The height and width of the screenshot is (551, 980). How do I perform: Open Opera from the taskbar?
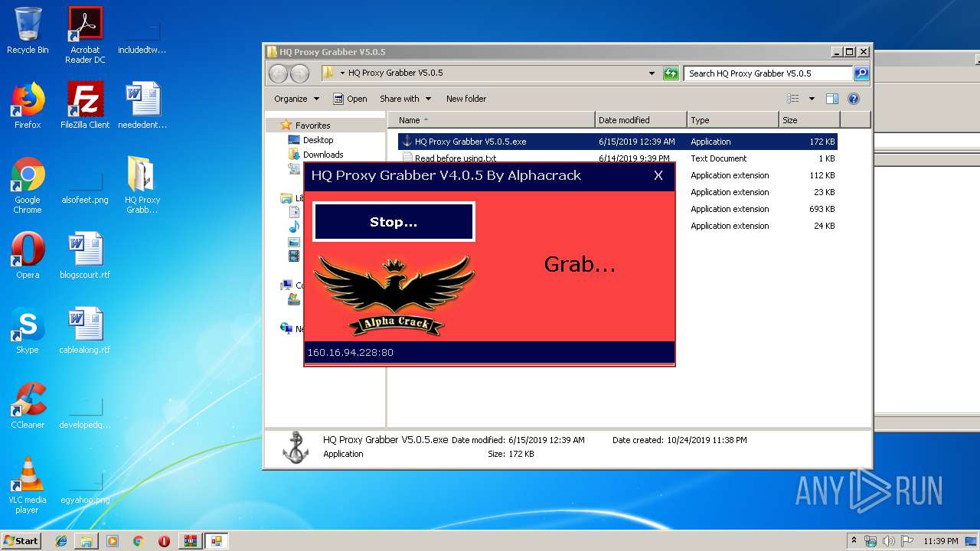click(164, 541)
